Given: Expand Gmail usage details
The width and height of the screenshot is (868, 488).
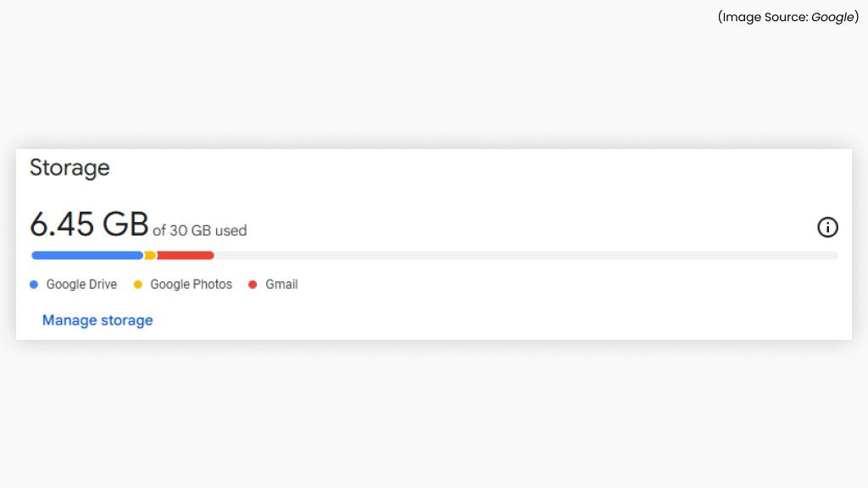Looking at the screenshot, I should (x=280, y=284).
